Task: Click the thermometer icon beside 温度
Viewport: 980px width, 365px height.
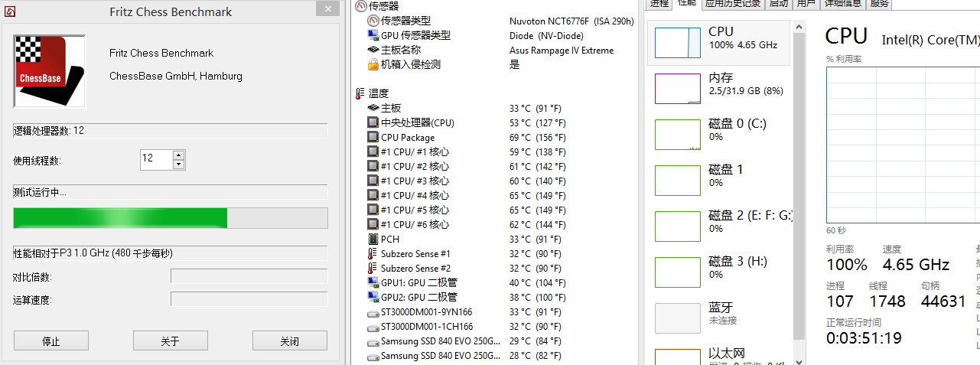Action: click(x=360, y=93)
